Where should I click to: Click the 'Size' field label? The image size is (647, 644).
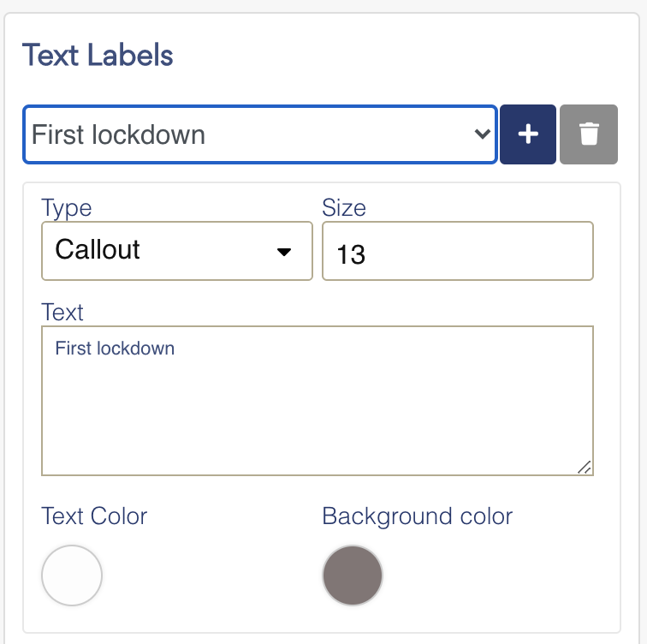point(344,207)
